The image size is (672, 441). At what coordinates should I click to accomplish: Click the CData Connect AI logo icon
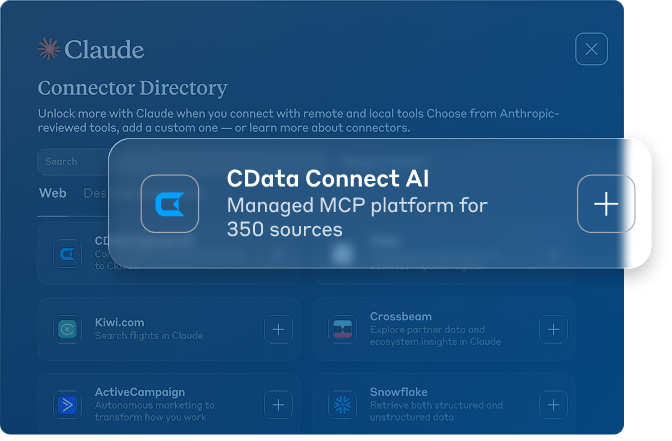tap(170, 204)
